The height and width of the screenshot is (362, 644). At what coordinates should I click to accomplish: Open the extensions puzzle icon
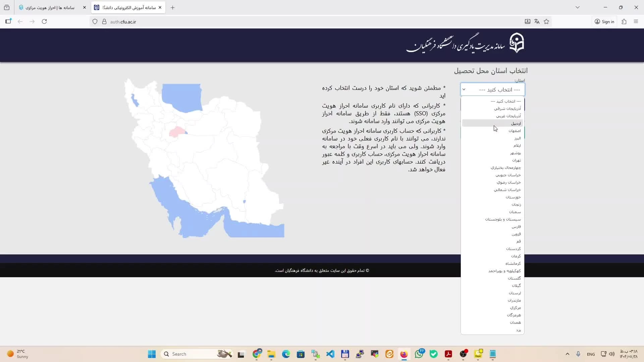(624, 21)
